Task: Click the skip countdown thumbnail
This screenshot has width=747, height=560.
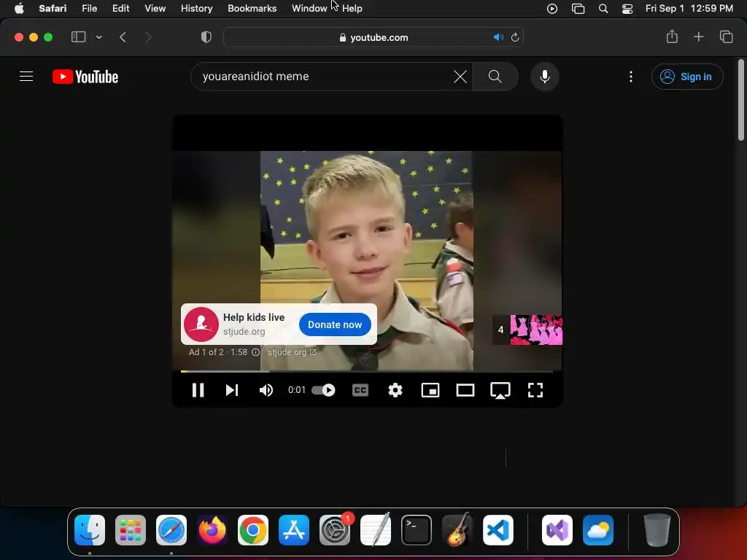Action: [527, 330]
